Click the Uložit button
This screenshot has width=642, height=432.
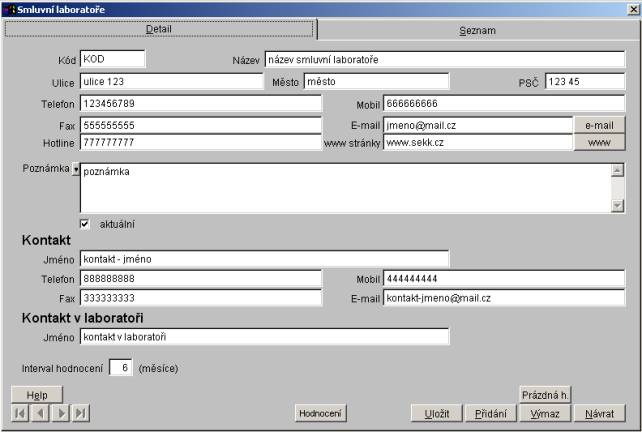coord(436,413)
